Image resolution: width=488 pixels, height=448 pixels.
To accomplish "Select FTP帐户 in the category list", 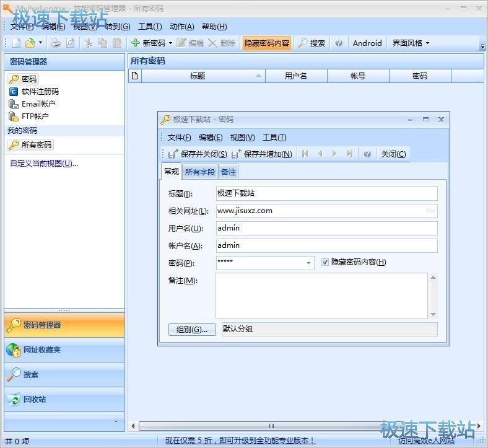I will (35, 116).
